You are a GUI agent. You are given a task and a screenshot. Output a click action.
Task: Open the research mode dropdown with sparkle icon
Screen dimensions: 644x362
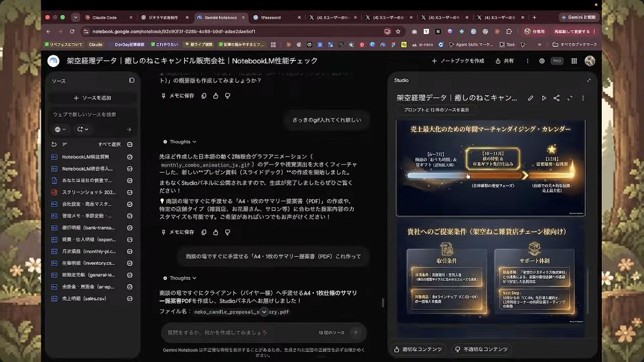coord(83,130)
